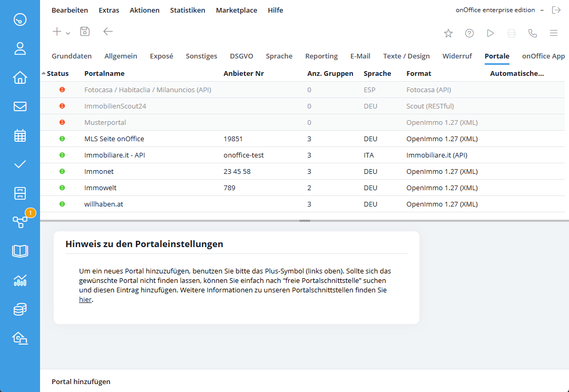Expand the dropdown arrow beside plus symbol
This screenshot has width=569, height=392.
pos(68,33)
